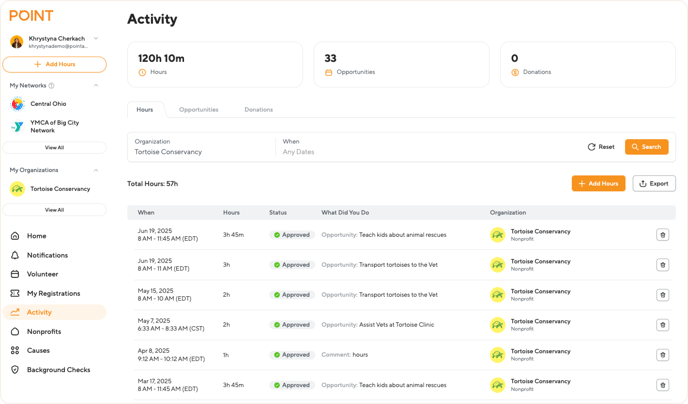This screenshot has width=688, height=404.
Task: Click the Organization column header
Action: click(508, 213)
